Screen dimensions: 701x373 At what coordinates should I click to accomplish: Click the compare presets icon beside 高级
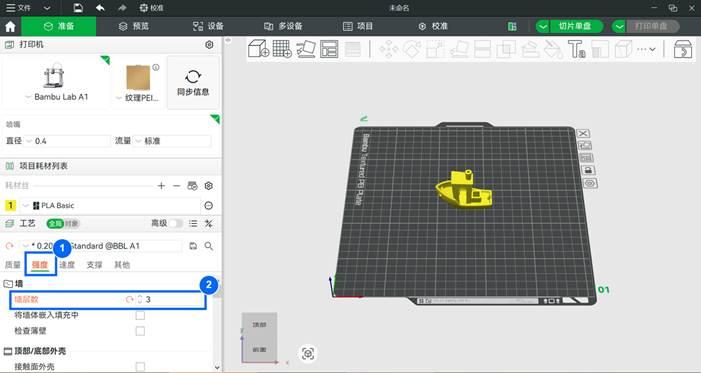coord(208,223)
